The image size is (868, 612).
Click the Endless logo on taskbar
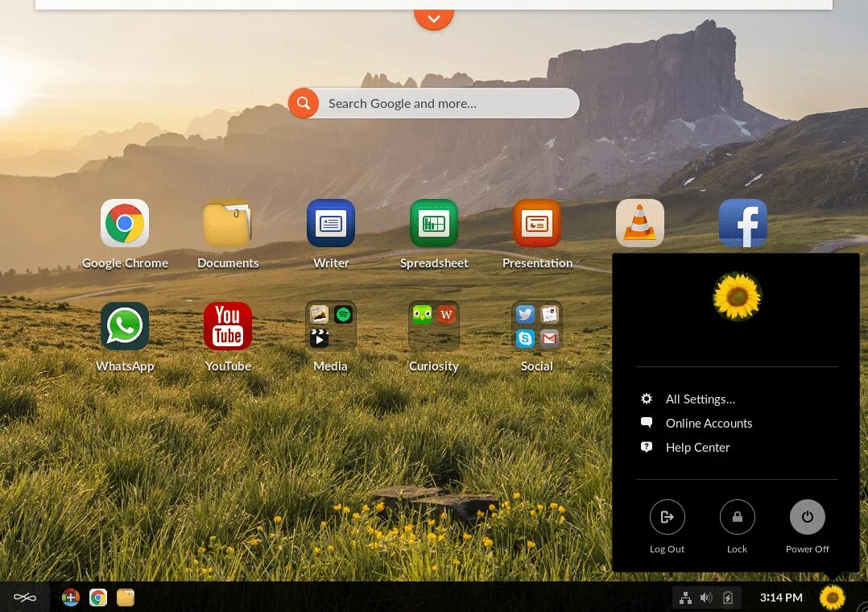tap(25, 598)
